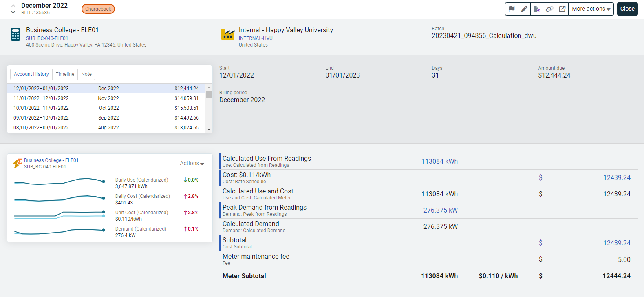Click the Calculated Use and Cost line

(428, 194)
